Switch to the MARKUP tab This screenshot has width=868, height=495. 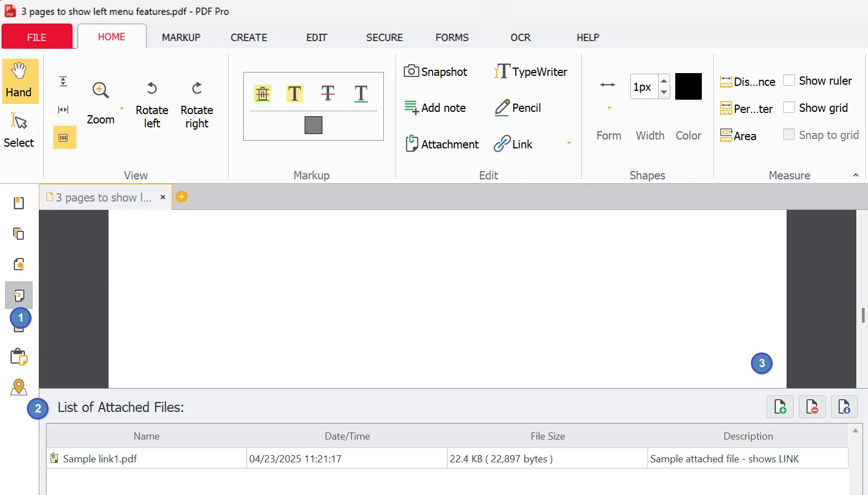[x=181, y=37]
